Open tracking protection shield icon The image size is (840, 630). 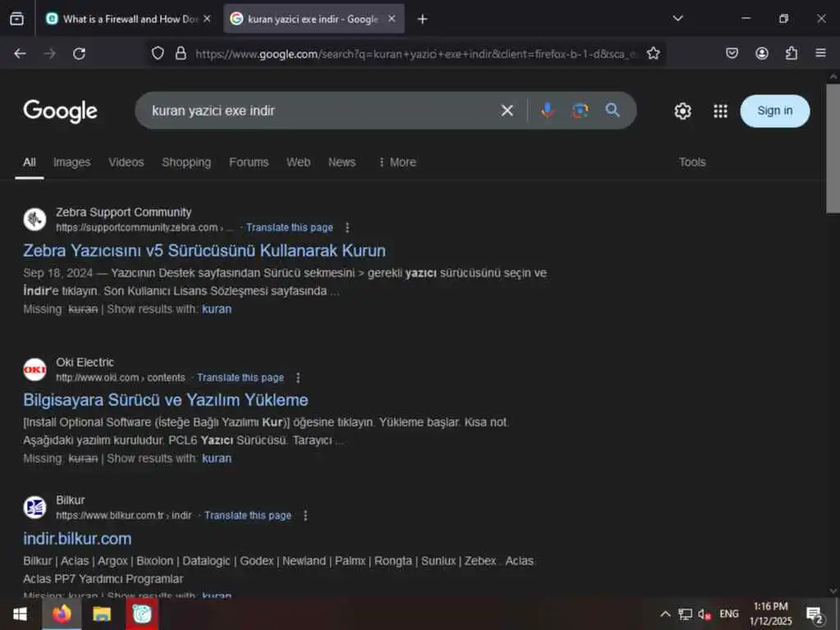click(x=157, y=53)
